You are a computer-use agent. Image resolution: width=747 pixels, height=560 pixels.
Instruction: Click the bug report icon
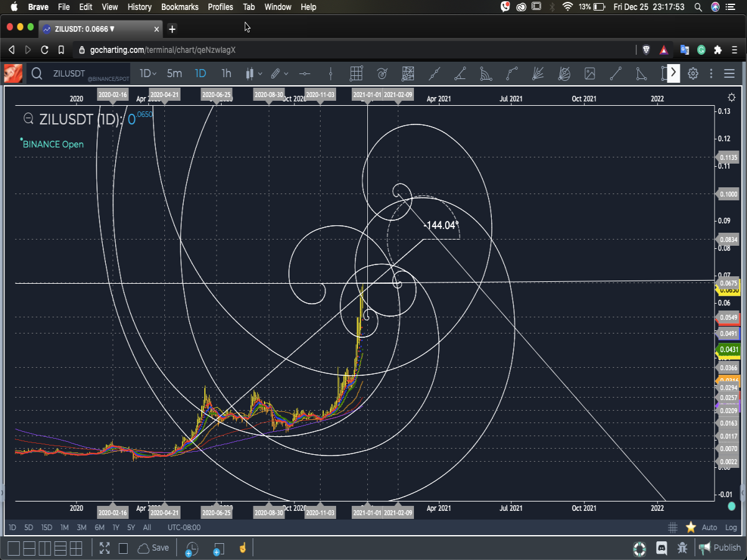683,548
